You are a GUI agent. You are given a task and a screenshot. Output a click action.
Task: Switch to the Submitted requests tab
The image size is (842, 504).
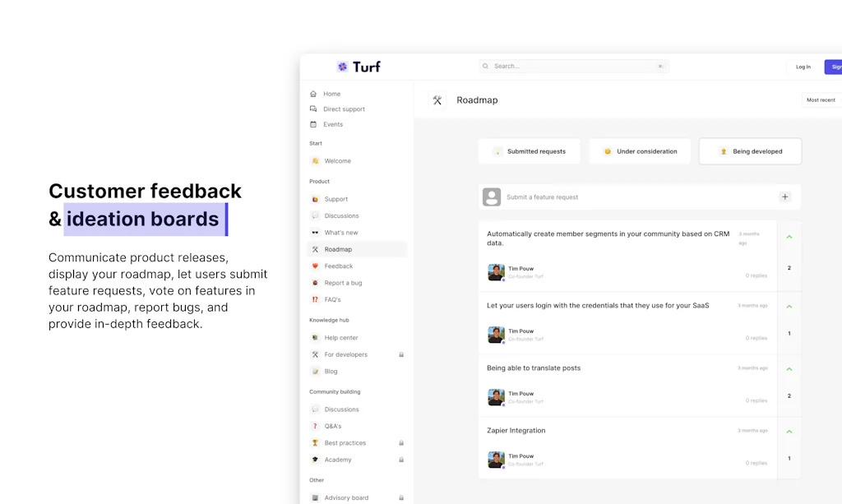(x=529, y=151)
